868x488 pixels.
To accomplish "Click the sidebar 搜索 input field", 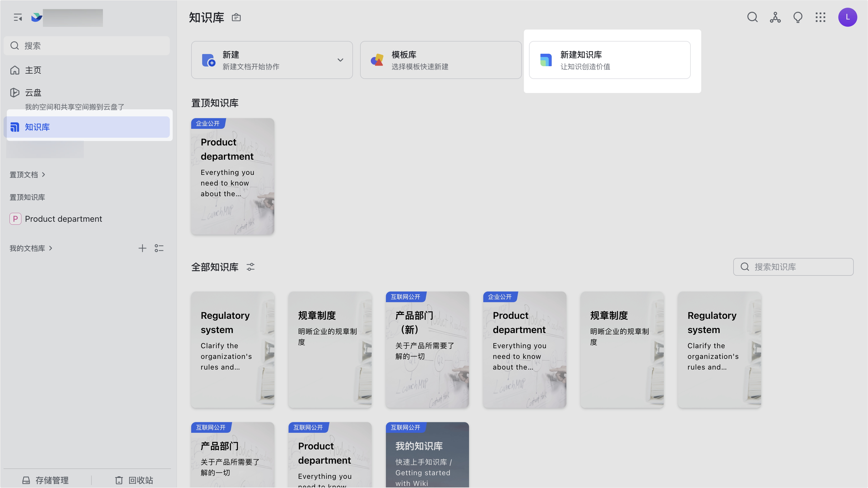I will (87, 45).
